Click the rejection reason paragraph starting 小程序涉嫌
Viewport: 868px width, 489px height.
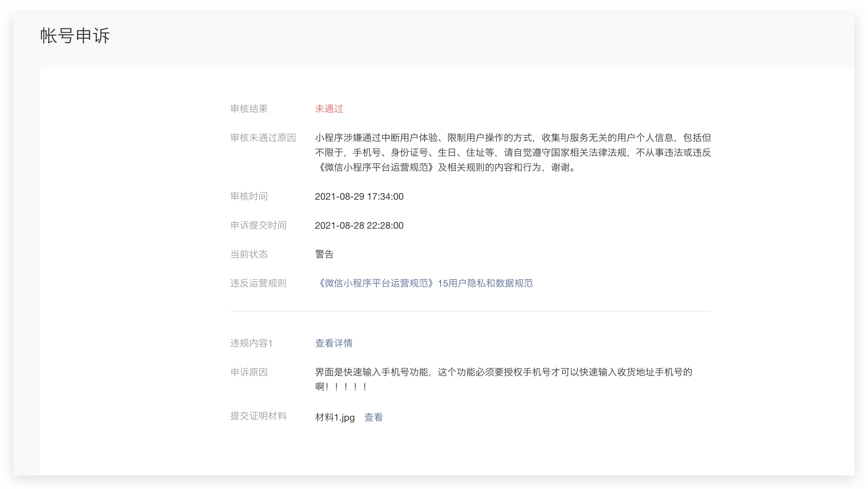(x=512, y=152)
